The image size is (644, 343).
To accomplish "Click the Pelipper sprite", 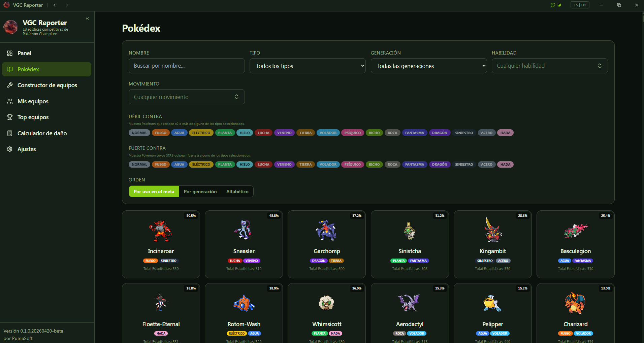I will click(492, 303).
